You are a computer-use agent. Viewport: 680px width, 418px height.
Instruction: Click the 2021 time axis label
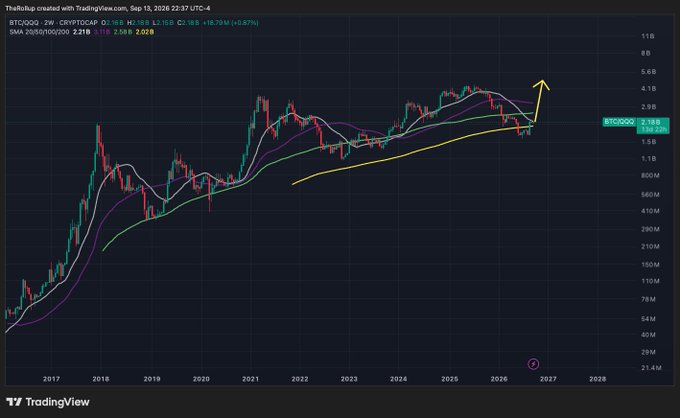pyautogui.click(x=250, y=379)
